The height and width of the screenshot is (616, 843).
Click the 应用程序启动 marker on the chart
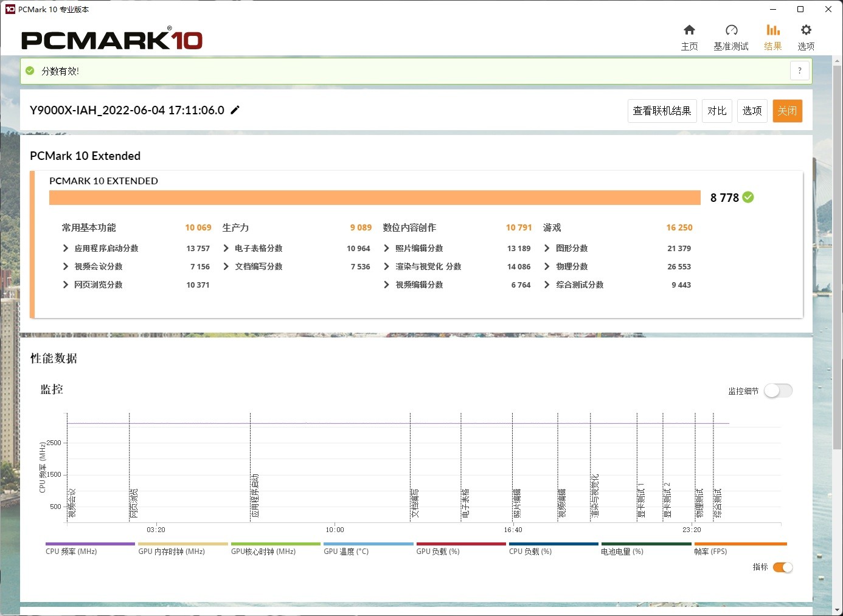[255, 496]
